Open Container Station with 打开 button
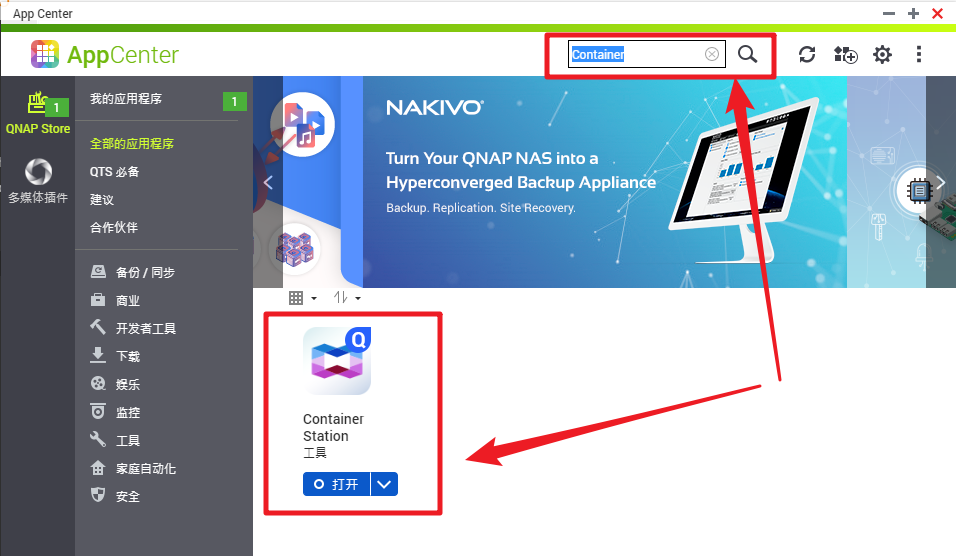Screen dimensions: 956x556 [337, 484]
